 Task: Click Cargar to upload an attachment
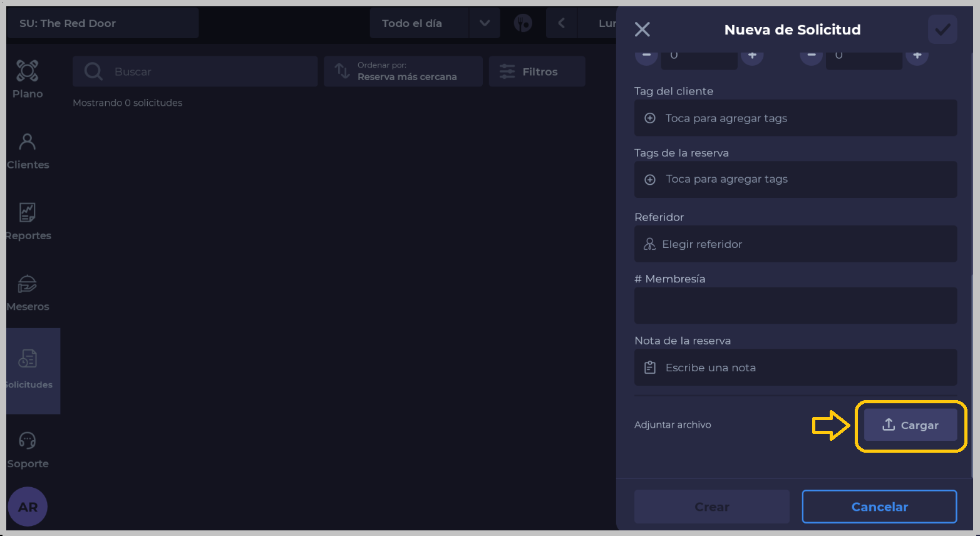coord(910,425)
